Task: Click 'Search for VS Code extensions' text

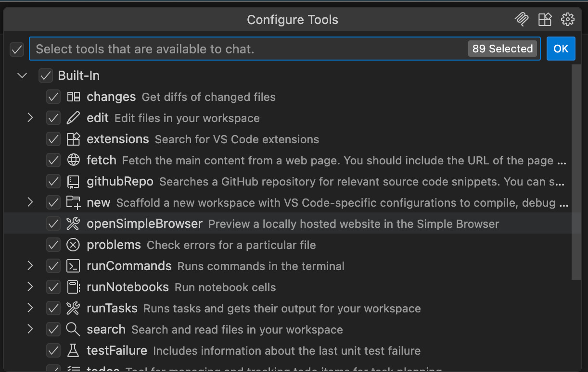Action: 237,139
